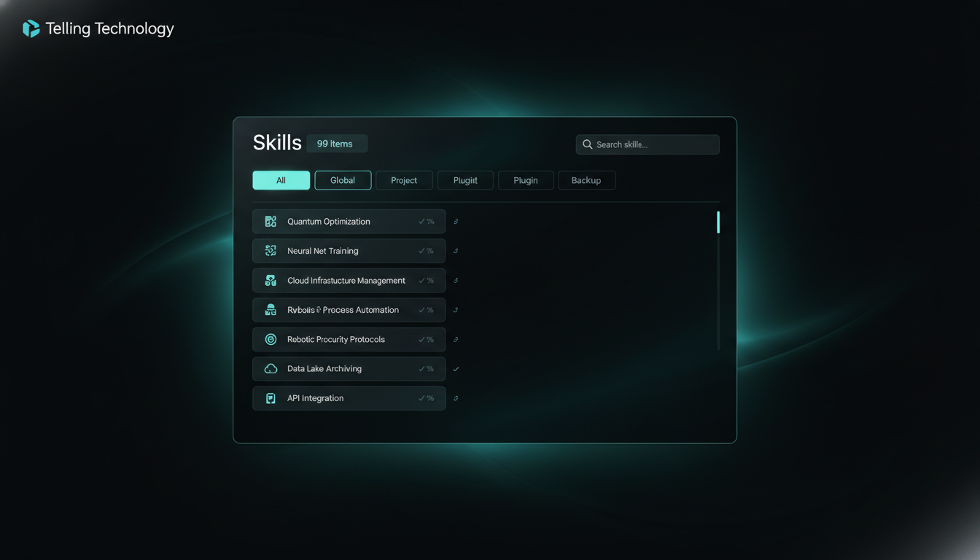Switch to the All tab

click(281, 180)
